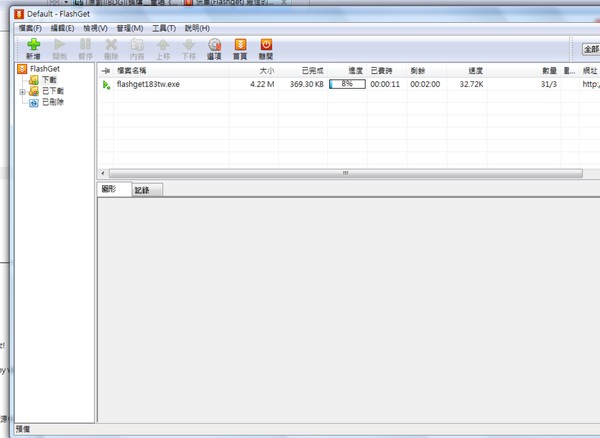
Task: Click the scrollbar left arrow in list
Action: tap(103, 173)
